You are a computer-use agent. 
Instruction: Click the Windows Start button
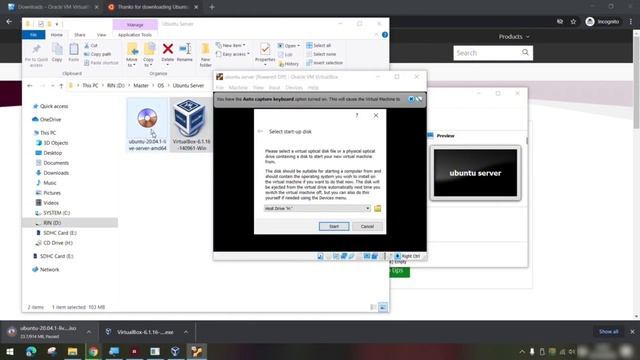pos(10,351)
